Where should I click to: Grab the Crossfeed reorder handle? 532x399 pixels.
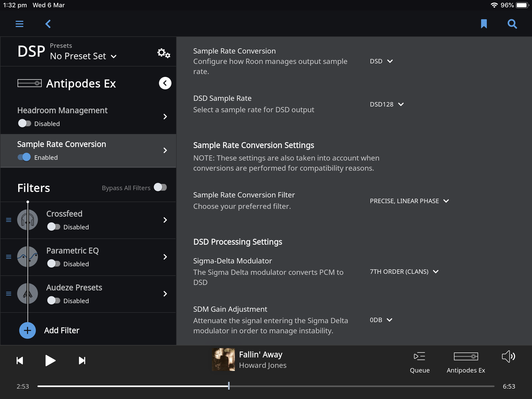(9, 220)
